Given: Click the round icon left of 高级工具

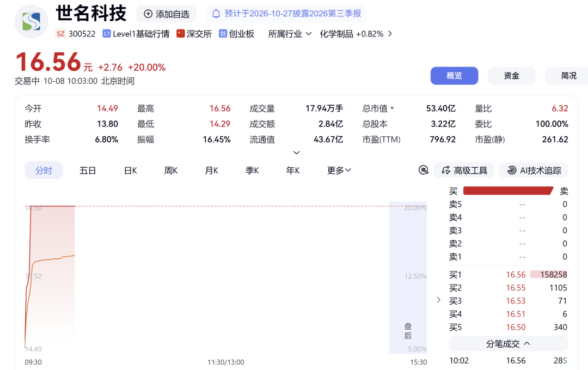Looking at the screenshot, I should click(x=424, y=170).
